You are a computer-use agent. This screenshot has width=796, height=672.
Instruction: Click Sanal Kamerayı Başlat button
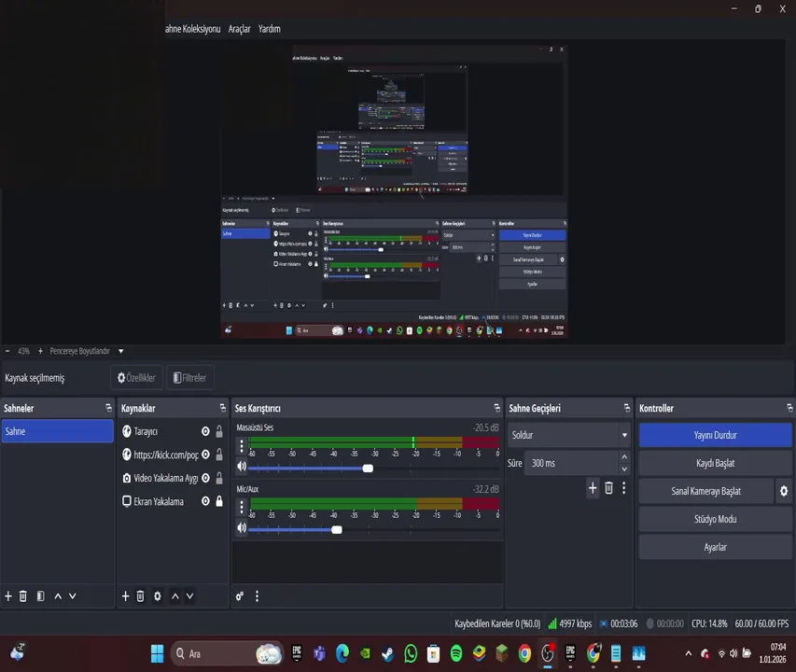tap(706, 491)
